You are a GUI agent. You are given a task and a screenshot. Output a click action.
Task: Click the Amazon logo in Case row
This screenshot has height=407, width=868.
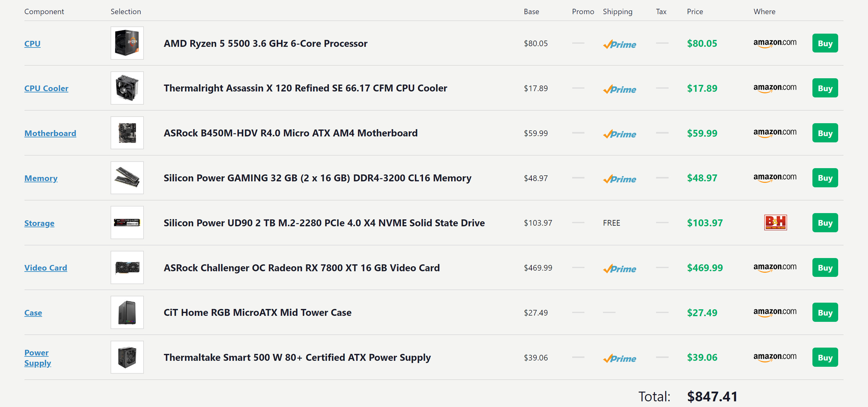tap(775, 312)
